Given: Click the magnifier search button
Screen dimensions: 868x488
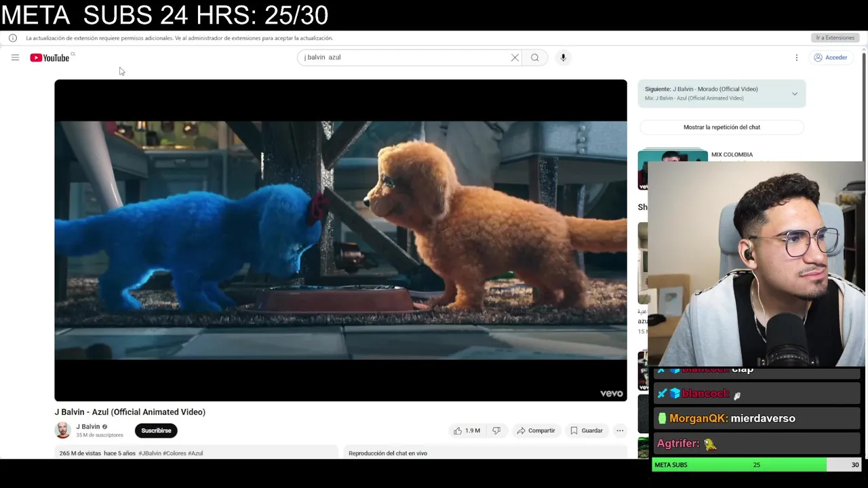Looking at the screenshot, I should pyautogui.click(x=535, y=58).
